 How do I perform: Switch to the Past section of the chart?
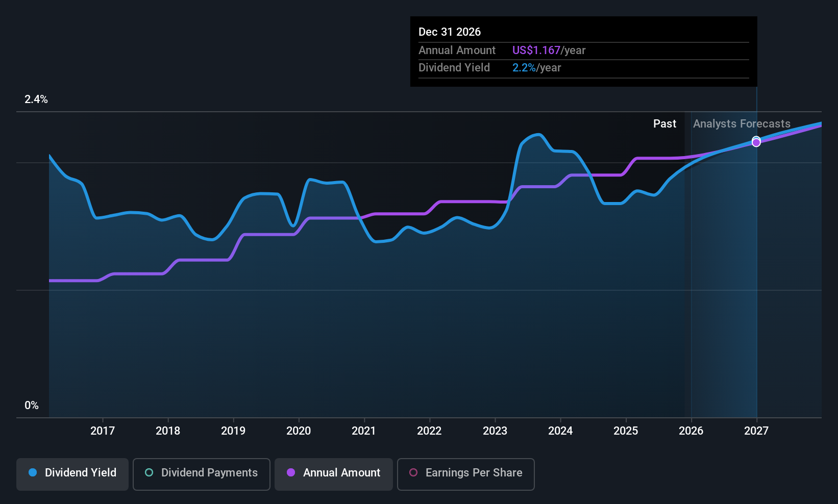point(664,123)
